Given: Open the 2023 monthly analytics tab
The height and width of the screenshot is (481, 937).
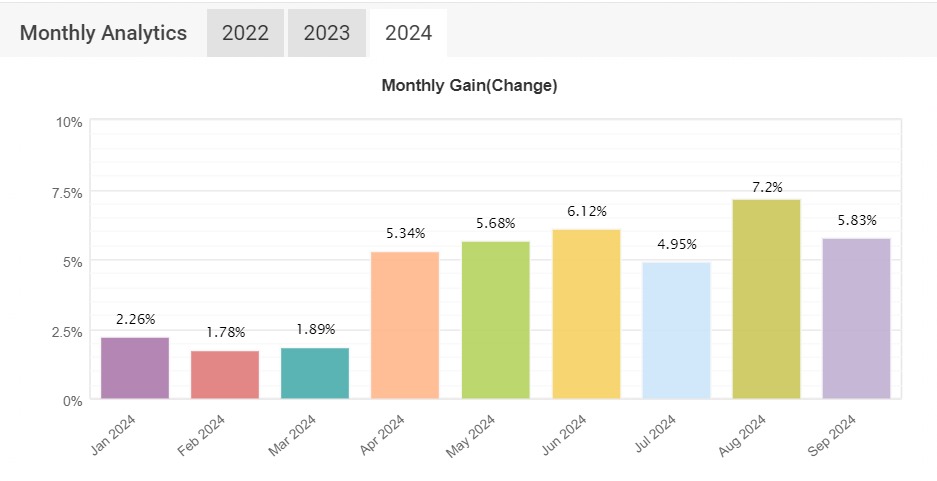Looking at the screenshot, I should coord(326,33).
